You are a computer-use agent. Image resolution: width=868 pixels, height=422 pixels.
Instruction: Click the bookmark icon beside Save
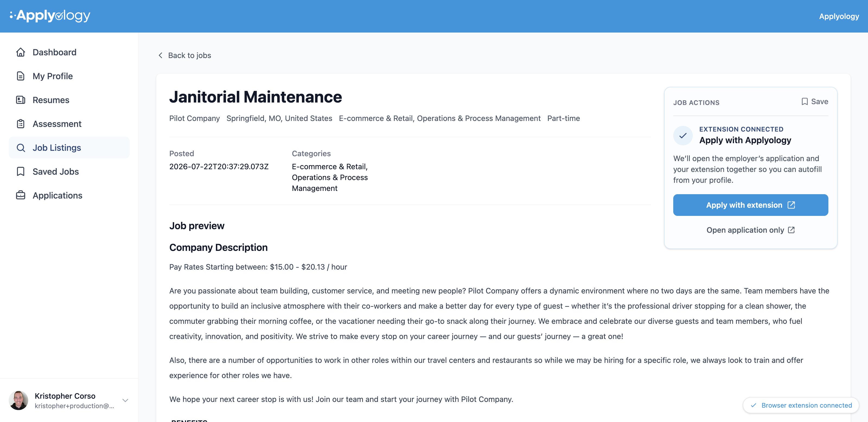pos(805,101)
